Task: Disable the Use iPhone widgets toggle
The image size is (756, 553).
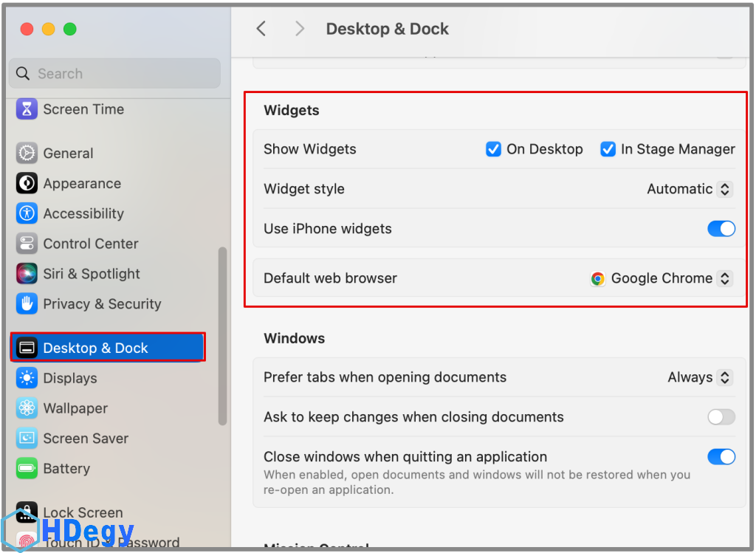Action: point(721,229)
